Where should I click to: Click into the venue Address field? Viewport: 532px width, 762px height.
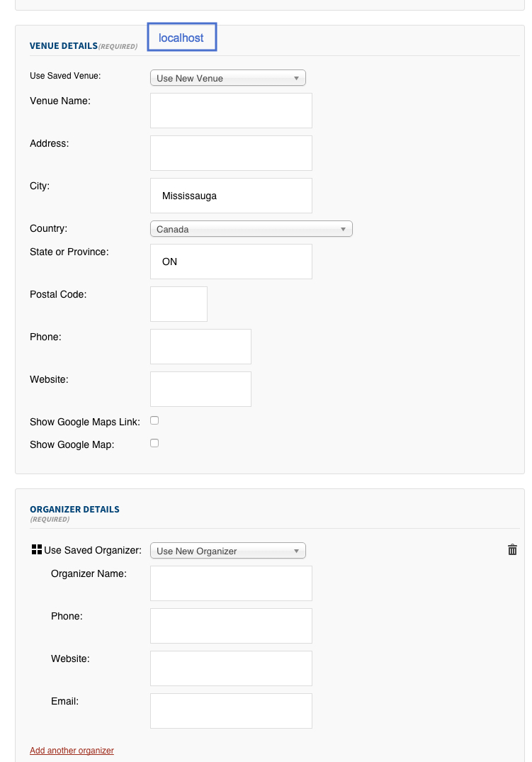(231, 153)
